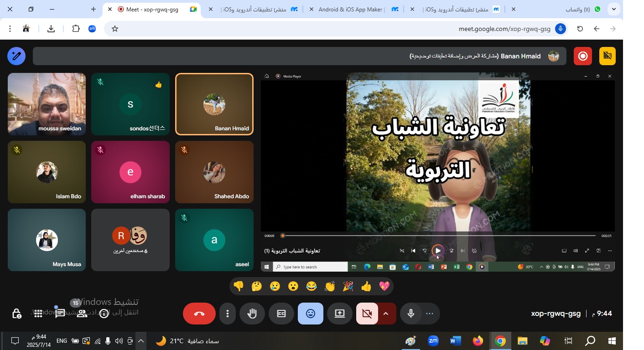
Task: Select moussa sweidan video tile
Action: [x=47, y=104]
